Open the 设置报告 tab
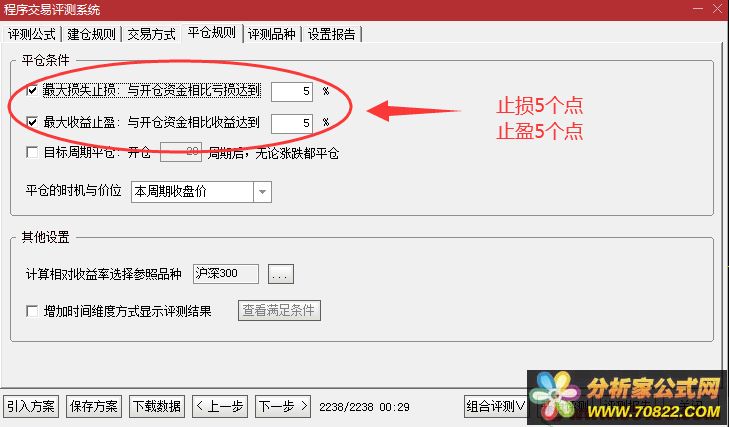The height and width of the screenshot is (427, 729). 331,34
